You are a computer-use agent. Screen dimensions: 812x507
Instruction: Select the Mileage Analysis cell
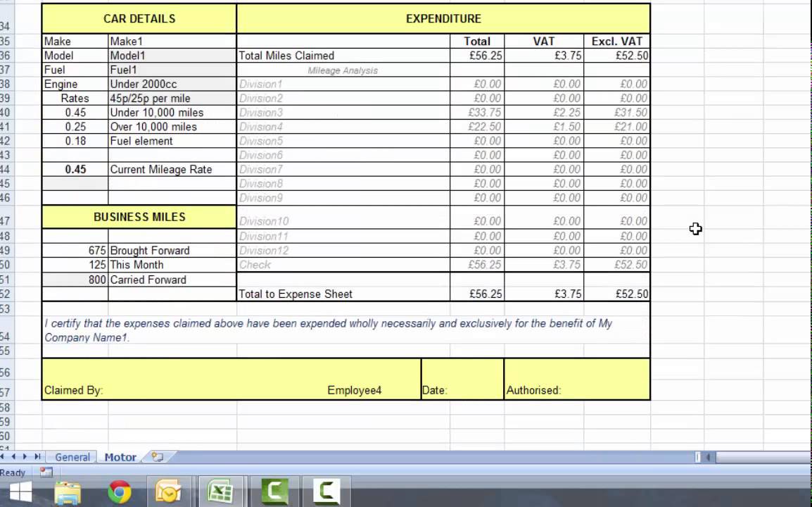point(343,70)
